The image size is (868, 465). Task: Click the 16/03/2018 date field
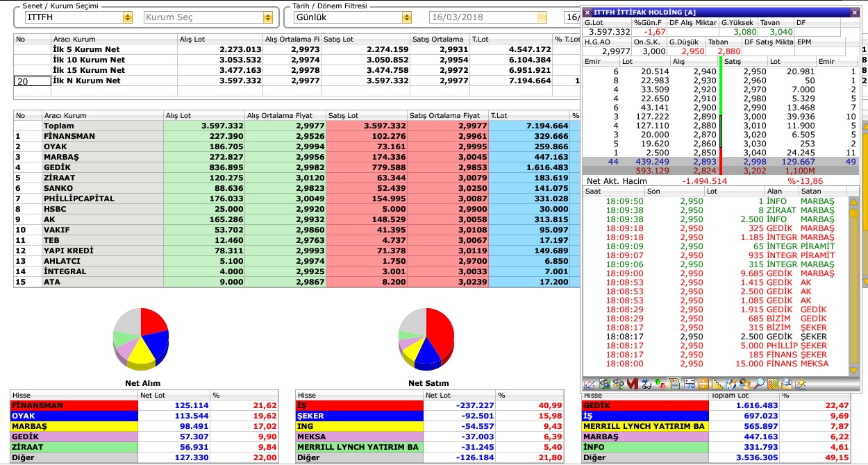tap(488, 17)
